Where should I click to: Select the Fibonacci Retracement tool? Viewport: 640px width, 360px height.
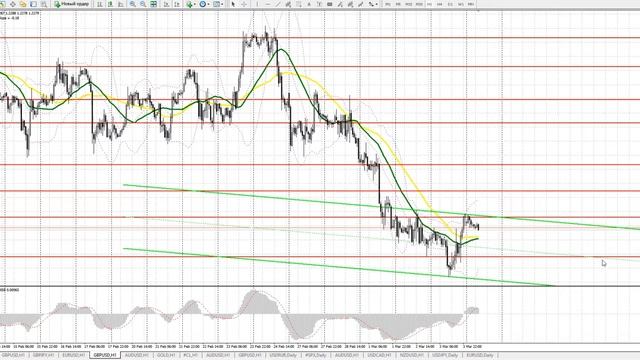point(299,4)
